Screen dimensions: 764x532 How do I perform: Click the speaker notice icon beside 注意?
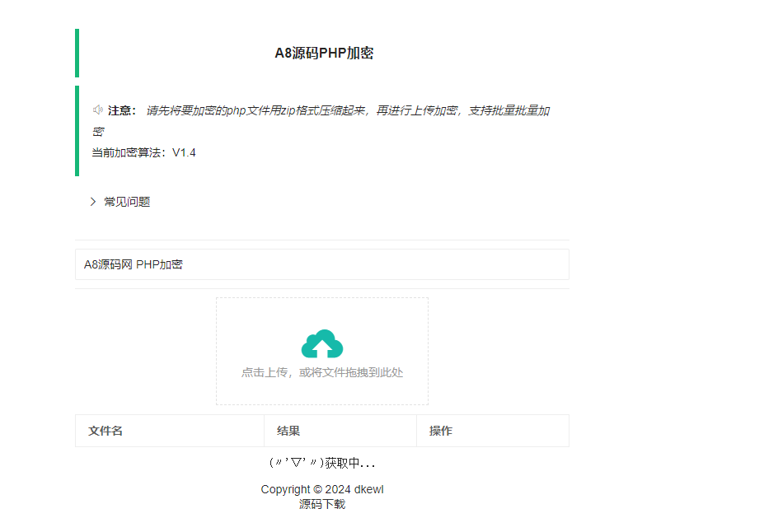coord(97,110)
